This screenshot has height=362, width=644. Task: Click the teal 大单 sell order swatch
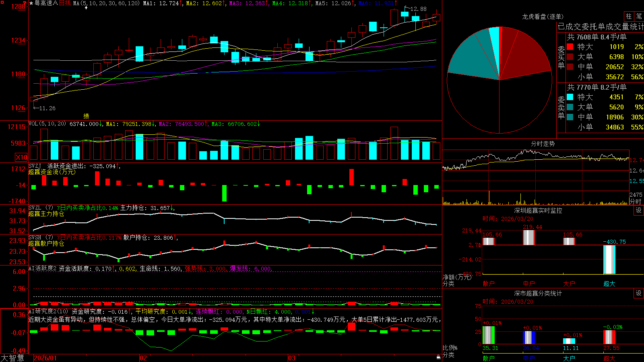pos(570,107)
